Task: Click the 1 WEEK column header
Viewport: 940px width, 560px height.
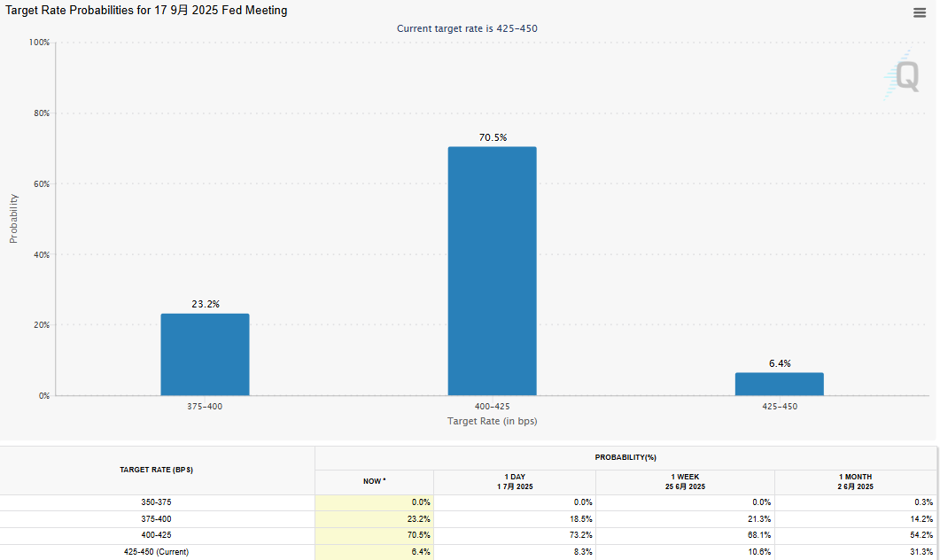Action: [x=685, y=481]
